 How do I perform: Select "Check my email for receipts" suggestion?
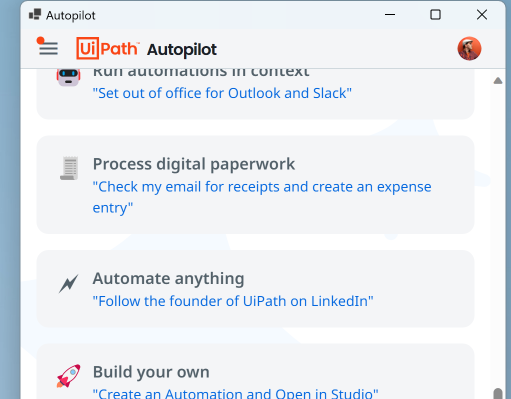(x=262, y=197)
